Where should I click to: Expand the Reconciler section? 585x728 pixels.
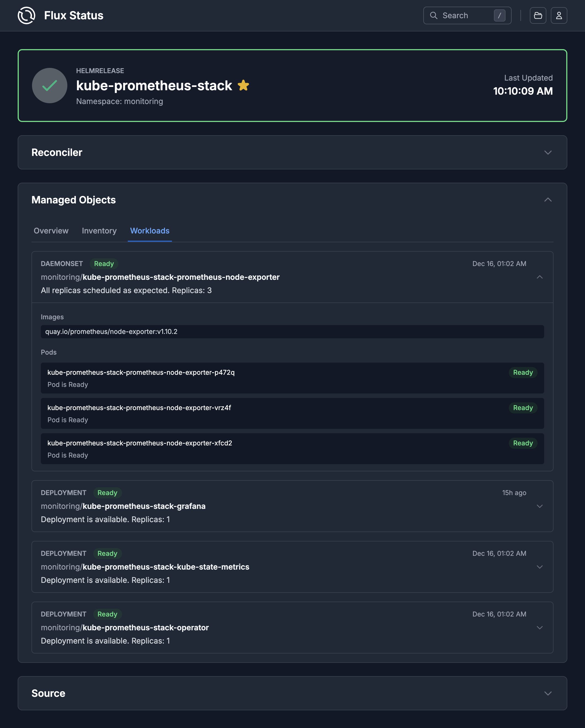pos(548,152)
